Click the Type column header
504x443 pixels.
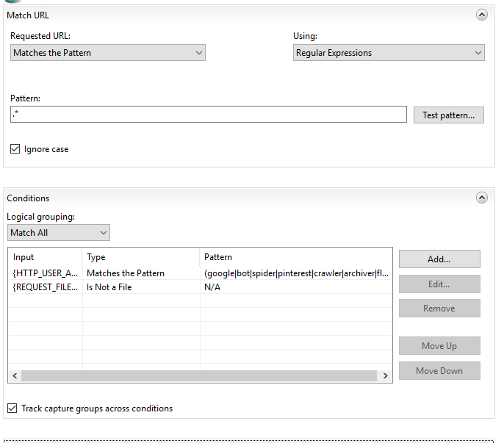[x=140, y=257]
